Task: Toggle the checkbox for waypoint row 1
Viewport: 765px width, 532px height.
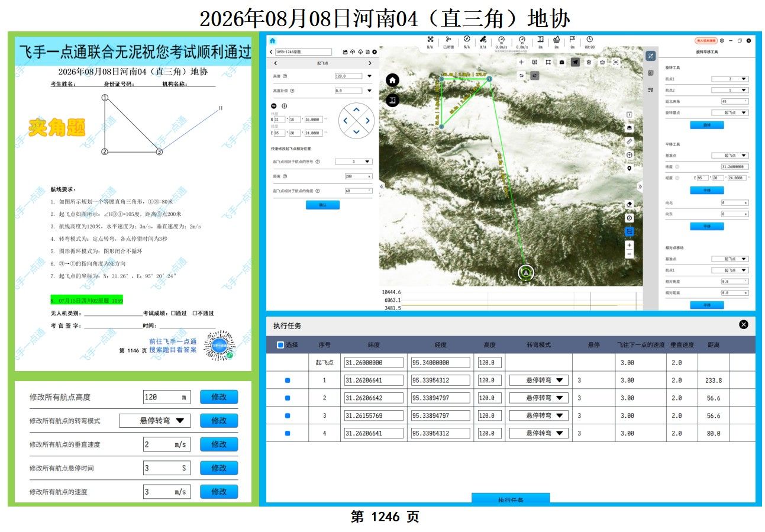Action: pos(288,381)
